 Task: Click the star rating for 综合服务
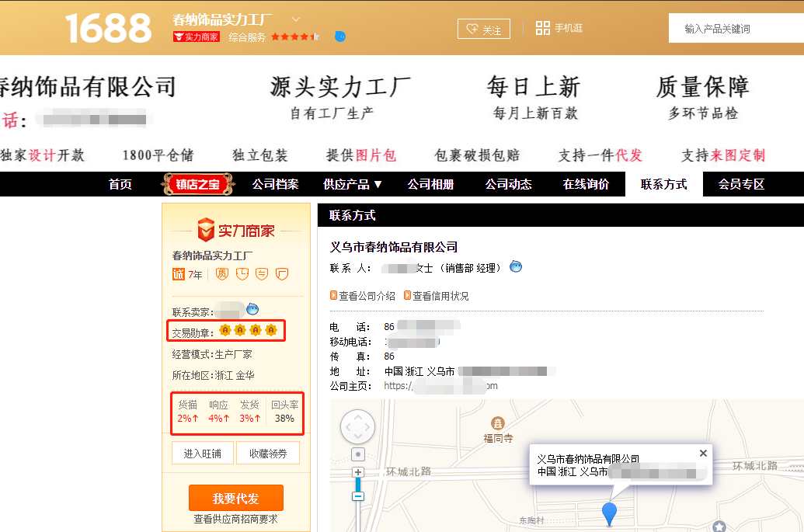tap(295, 37)
